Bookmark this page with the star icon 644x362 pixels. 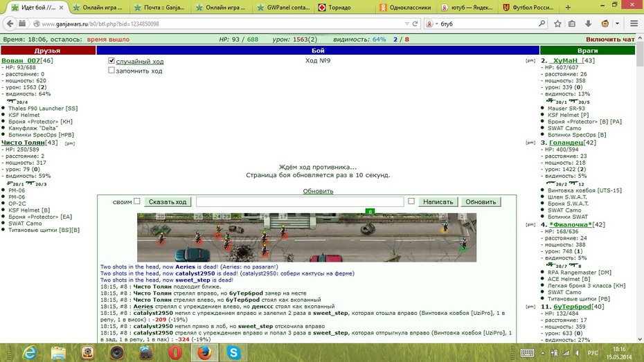click(x=557, y=24)
